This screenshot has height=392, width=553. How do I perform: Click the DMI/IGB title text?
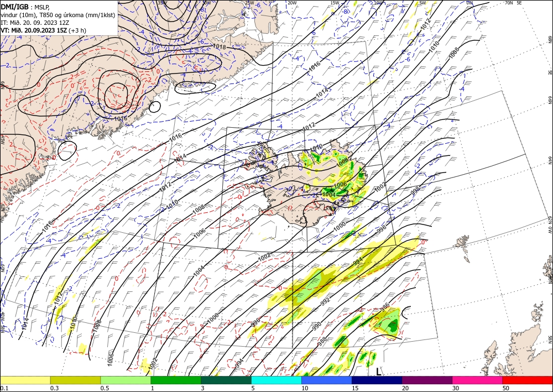pos(15,6)
